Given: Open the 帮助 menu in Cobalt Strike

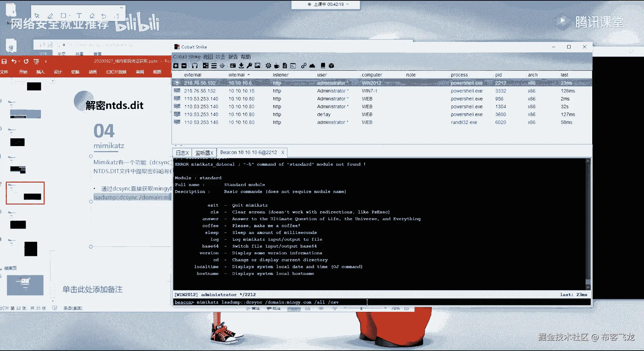Looking at the screenshot, I should coord(246,57).
